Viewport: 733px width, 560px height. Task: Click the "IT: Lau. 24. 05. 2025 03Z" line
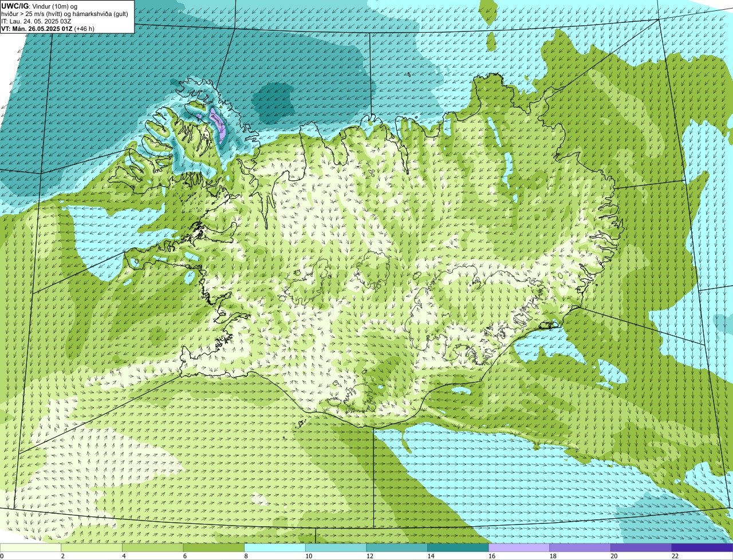[x=37, y=21]
